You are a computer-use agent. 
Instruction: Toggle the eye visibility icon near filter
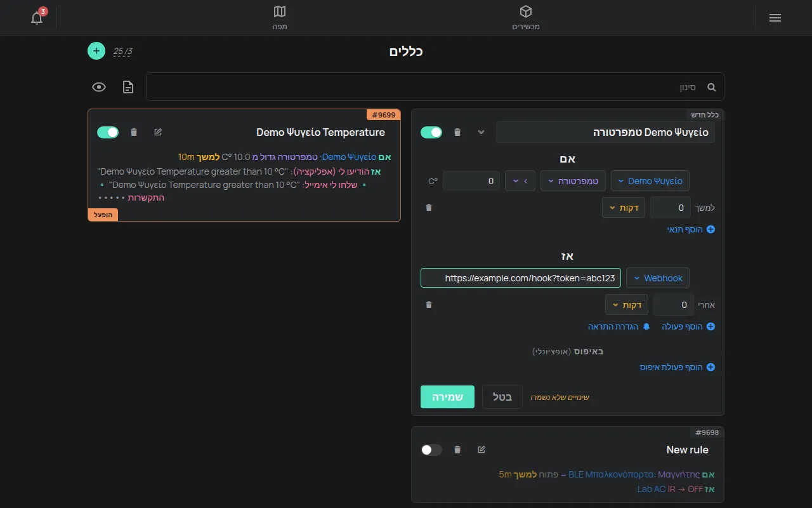point(99,87)
